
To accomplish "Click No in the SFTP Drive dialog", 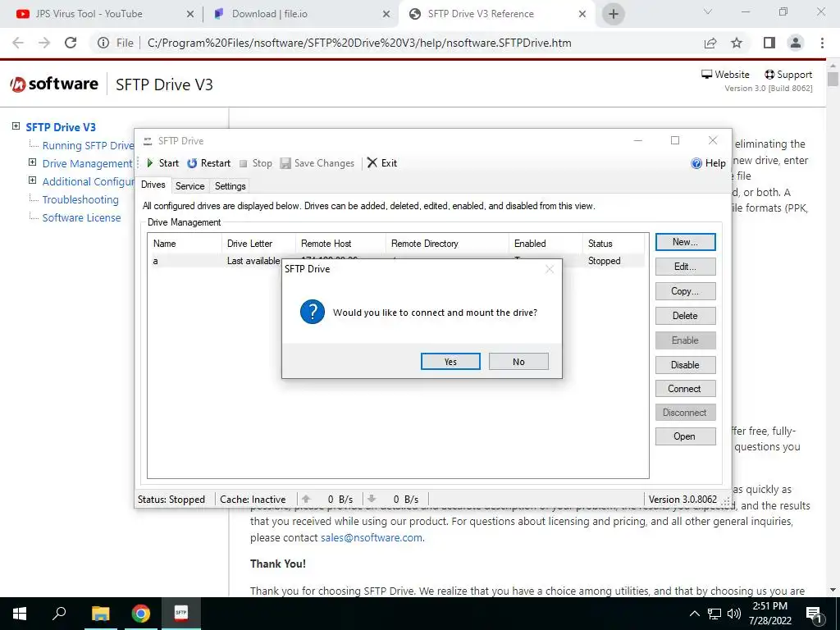I will [518, 362].
